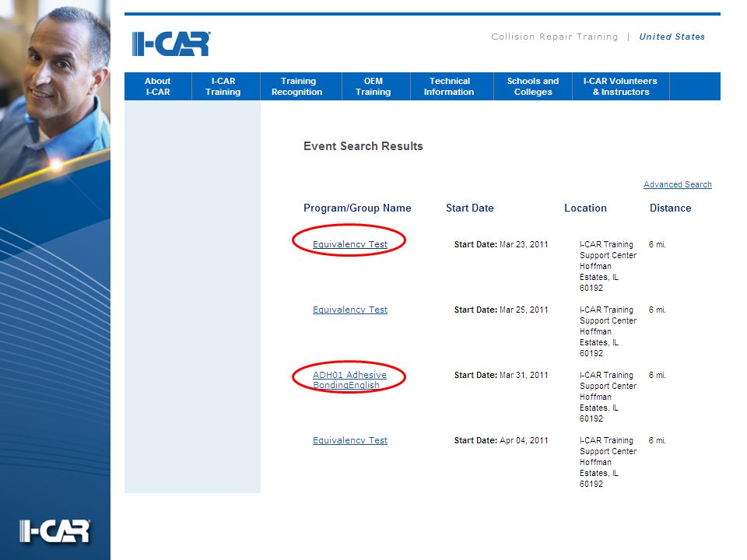
Task: Open Equivalency Test for Mar 23, 2011
Action: coord(350,244)
